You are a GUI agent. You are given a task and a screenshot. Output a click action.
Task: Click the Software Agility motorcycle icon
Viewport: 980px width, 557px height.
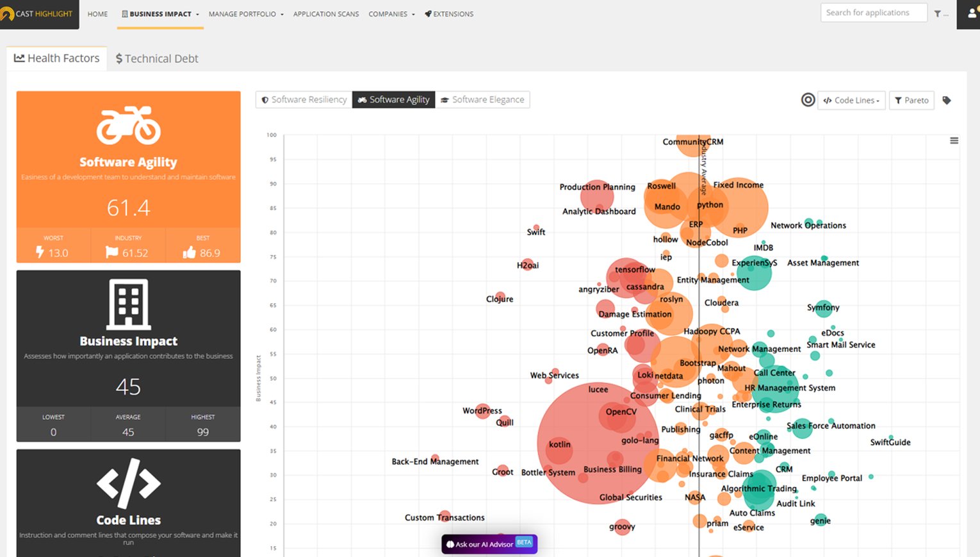pyautogui.click(x=128, y=125)
